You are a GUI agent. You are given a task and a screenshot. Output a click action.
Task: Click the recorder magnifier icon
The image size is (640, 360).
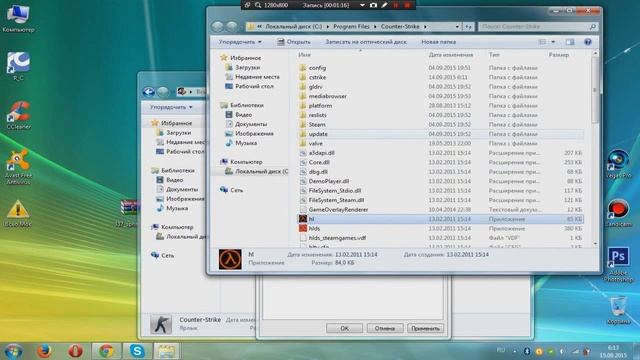click(258, 5)
